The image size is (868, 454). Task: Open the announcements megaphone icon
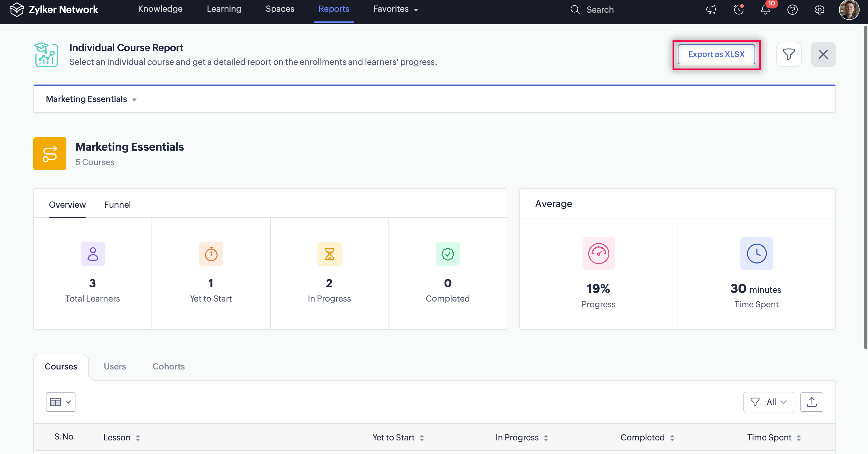tap(711, 10)
